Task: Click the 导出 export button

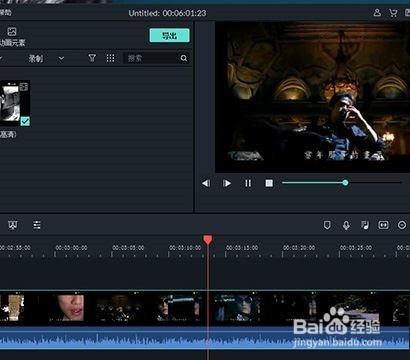Action: [169, 35]
